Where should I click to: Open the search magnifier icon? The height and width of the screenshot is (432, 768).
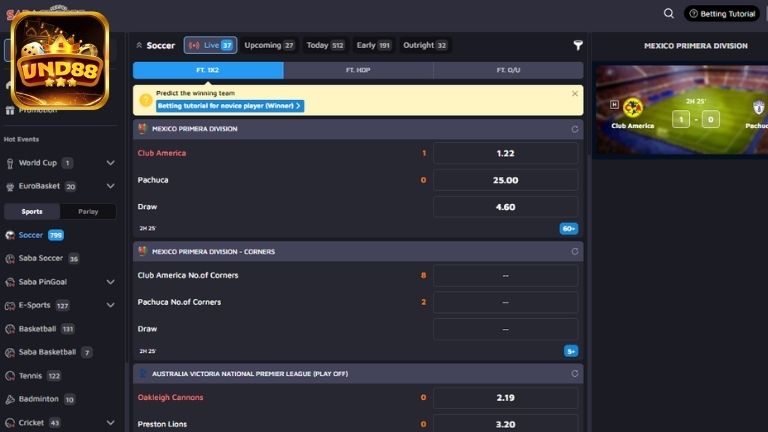[669, 14]
